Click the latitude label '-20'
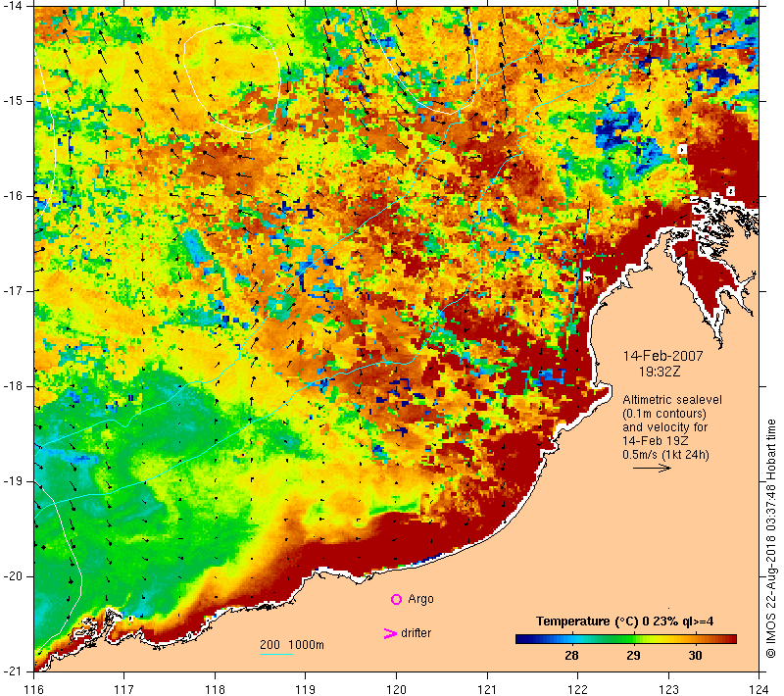 pyautogui.click(x=12, y=576)
